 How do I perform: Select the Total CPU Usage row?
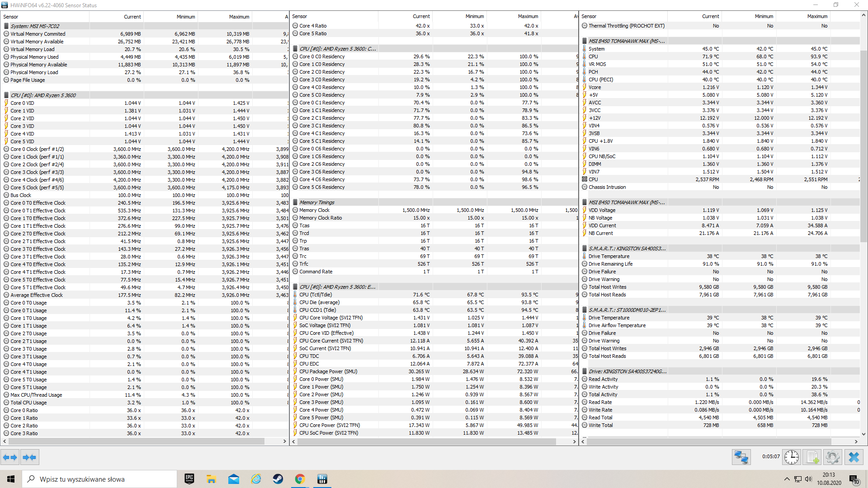pos(145,403)
